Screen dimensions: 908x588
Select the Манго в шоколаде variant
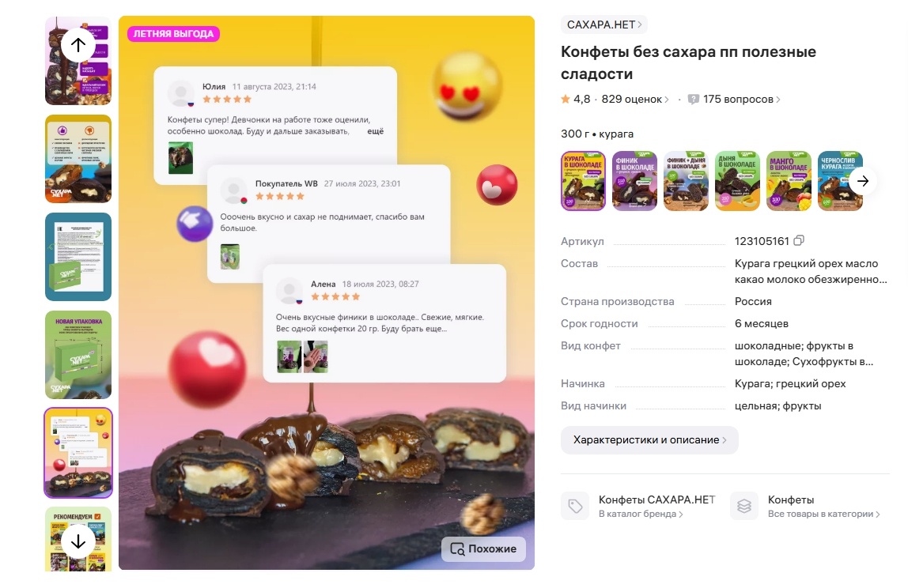pyautogui.click(x=789, y=180)
